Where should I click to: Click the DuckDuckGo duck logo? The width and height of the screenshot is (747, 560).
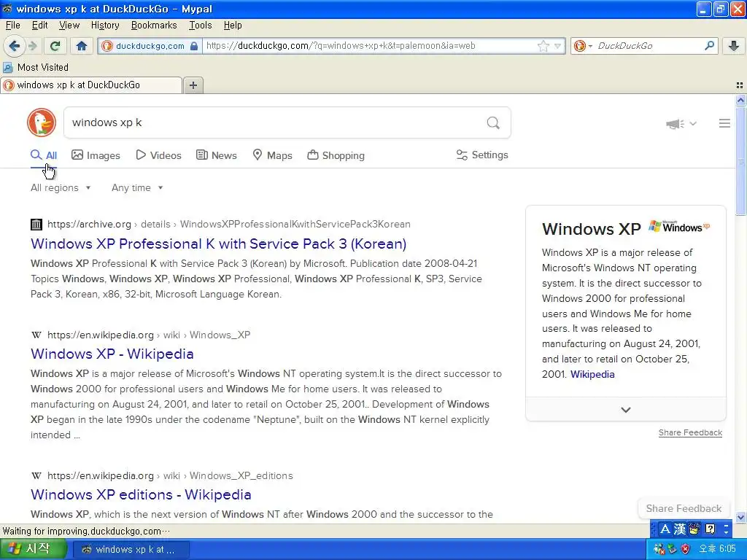42,122
